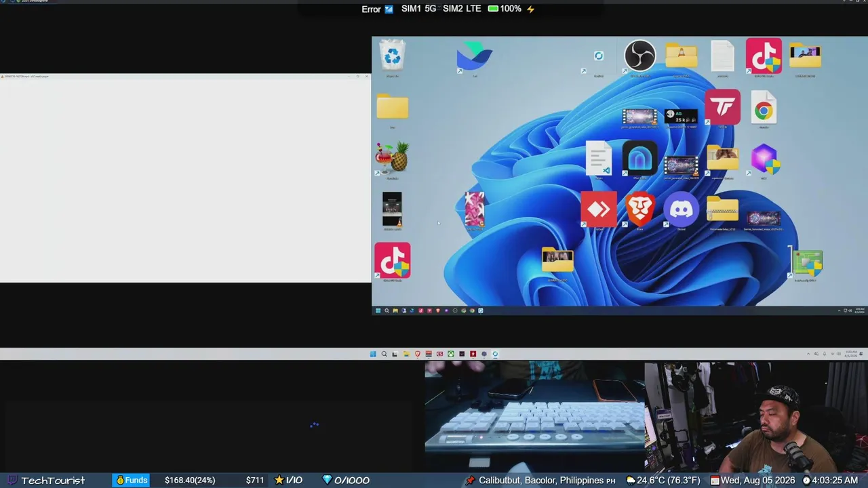Click the TechTourist name in overlay bar

coord(53,480)
